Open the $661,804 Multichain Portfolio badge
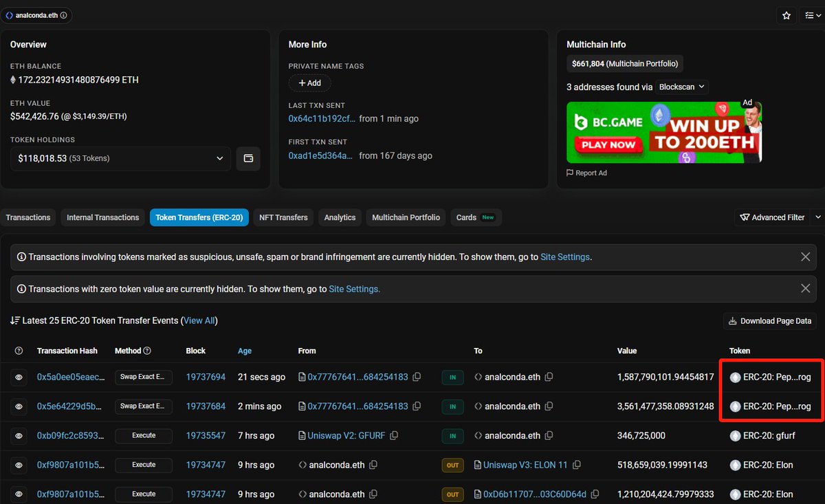This screenshot has height=504, width=825. pyautogui.click(x=625, y=64)
